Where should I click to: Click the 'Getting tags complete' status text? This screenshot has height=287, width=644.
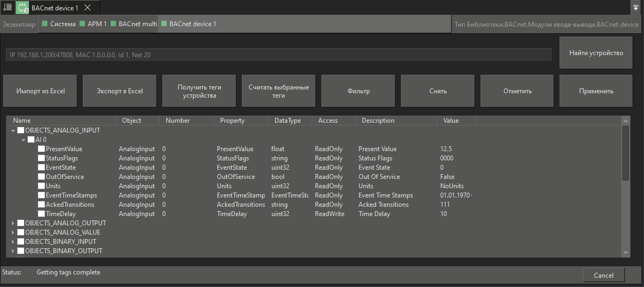point(68,272)
